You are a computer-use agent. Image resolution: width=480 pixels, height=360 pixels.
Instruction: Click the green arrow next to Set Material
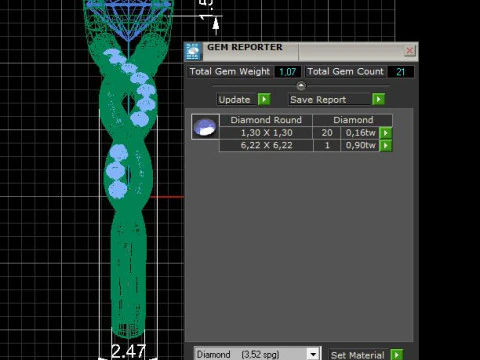(397, 355)
